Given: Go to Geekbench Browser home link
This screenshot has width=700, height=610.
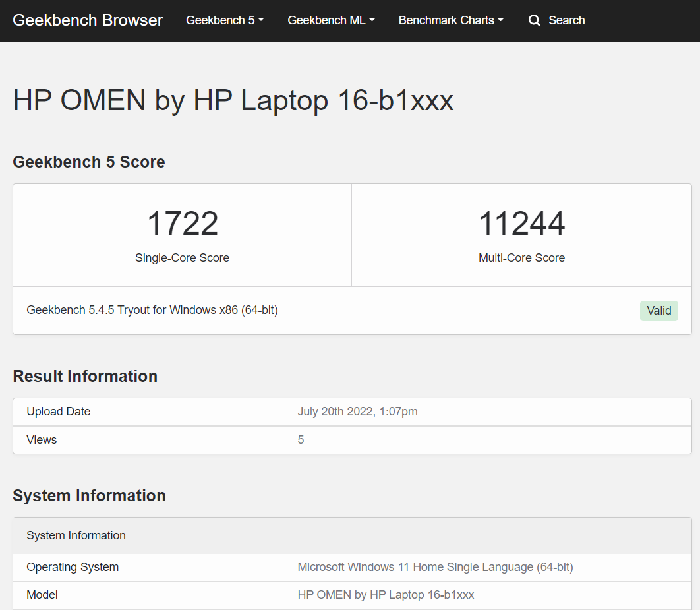Looking at the screenshot, I should (88, 20).
